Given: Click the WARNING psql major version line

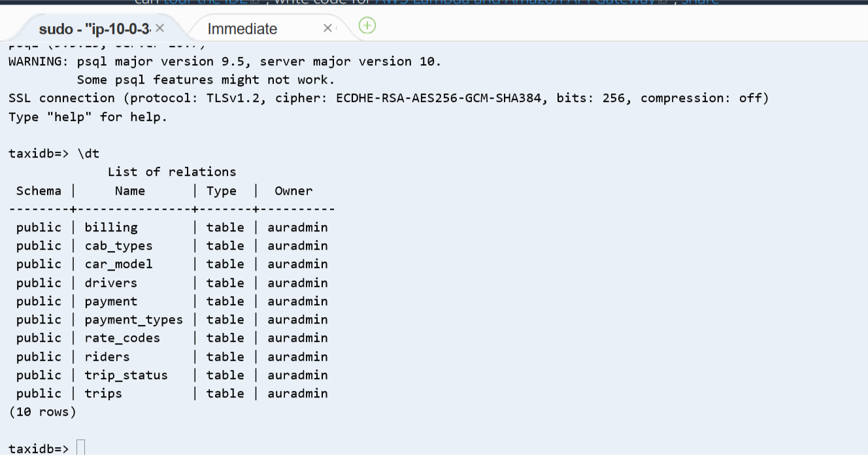Looking at the screenshot, I should [x=225, y=61].
